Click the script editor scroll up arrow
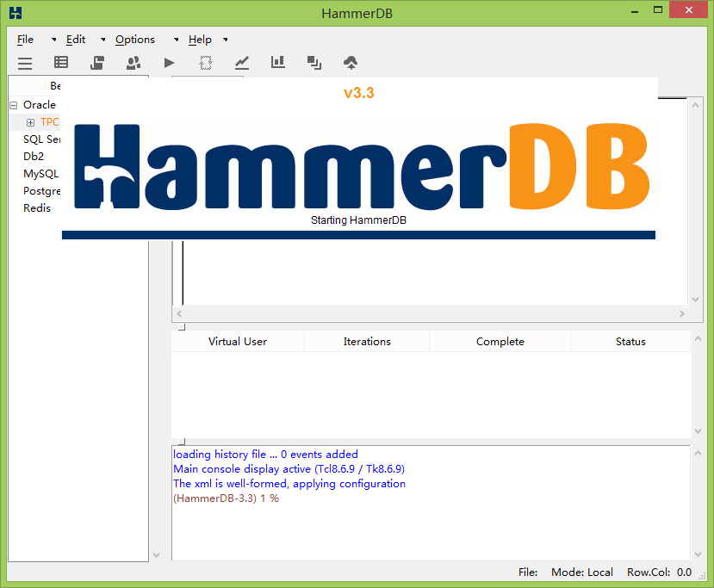This screenshot has height=588, width=714. click(x=695, y=105)
